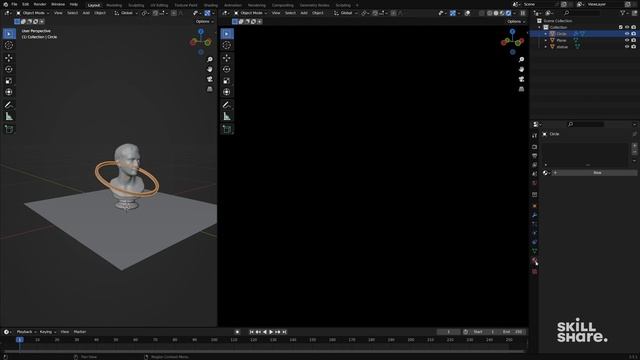Click Add menu in left viewport header
The height and width of the screenshot is (360, 640).
[x=86, y=13]
